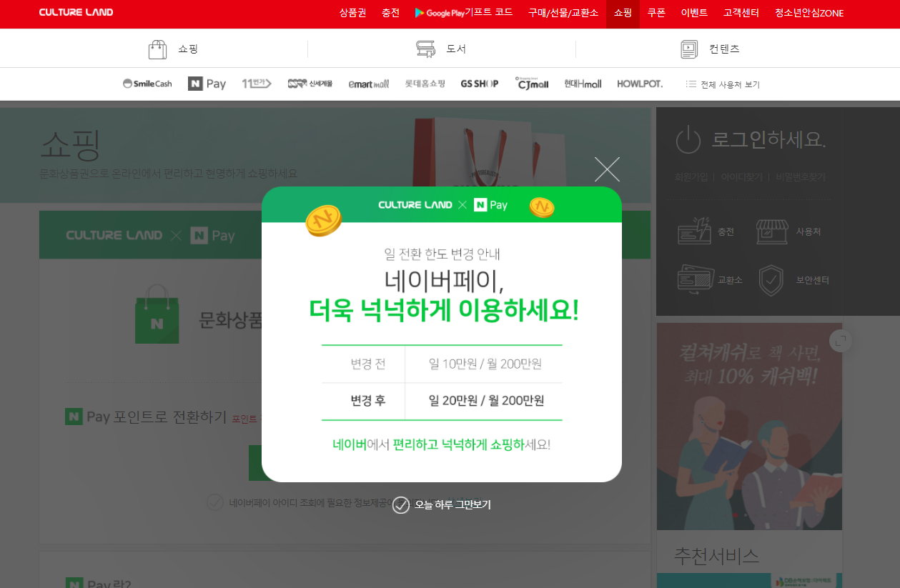
Task: Click '일 20만원 / 월 200만원' cell
Action: (x=486, y=401)
